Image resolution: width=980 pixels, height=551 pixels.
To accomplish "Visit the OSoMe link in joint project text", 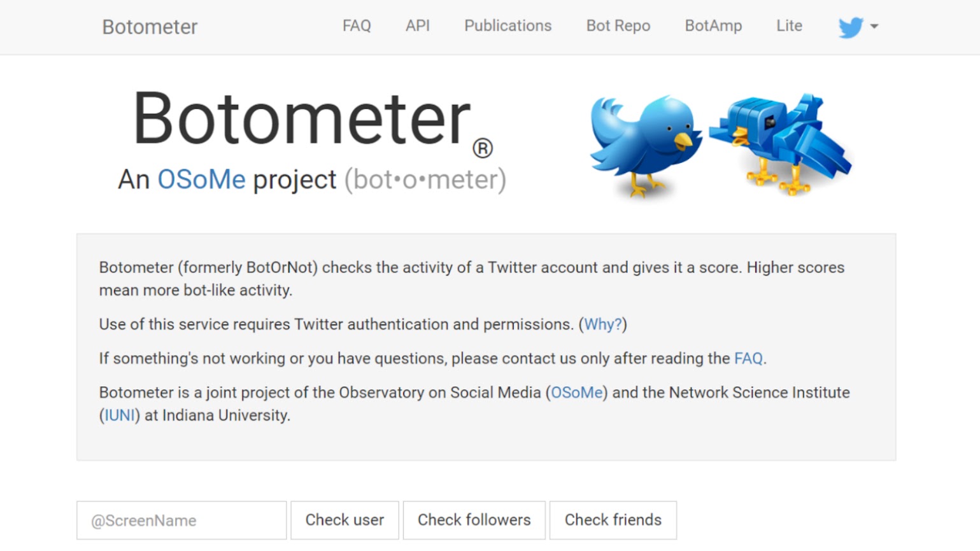I will click(x=577, y=393).
